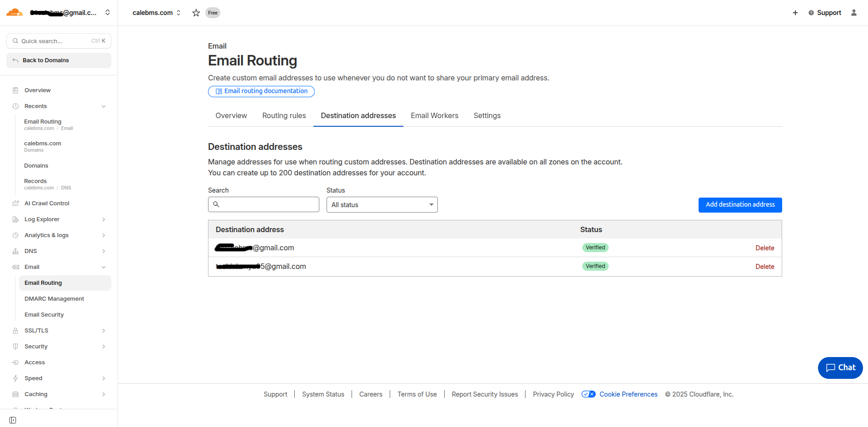Open the Cookie Preferences link
Screen dimensions: 868x427
point(629,394)
